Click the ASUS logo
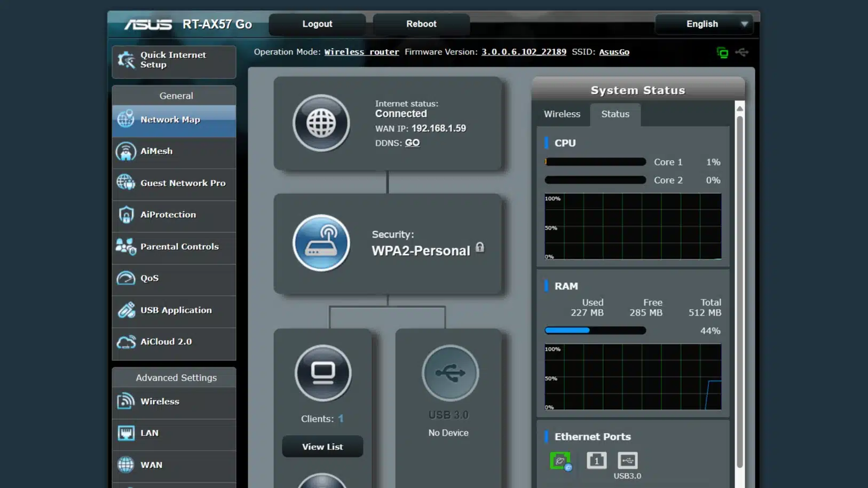The width and height of the screenshot is (868, 488). [x=148, y=25]
